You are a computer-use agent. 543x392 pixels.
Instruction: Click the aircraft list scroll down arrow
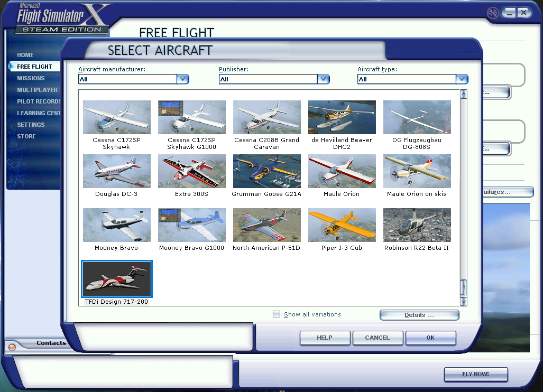pyautogui.click(x=463, y=302)
